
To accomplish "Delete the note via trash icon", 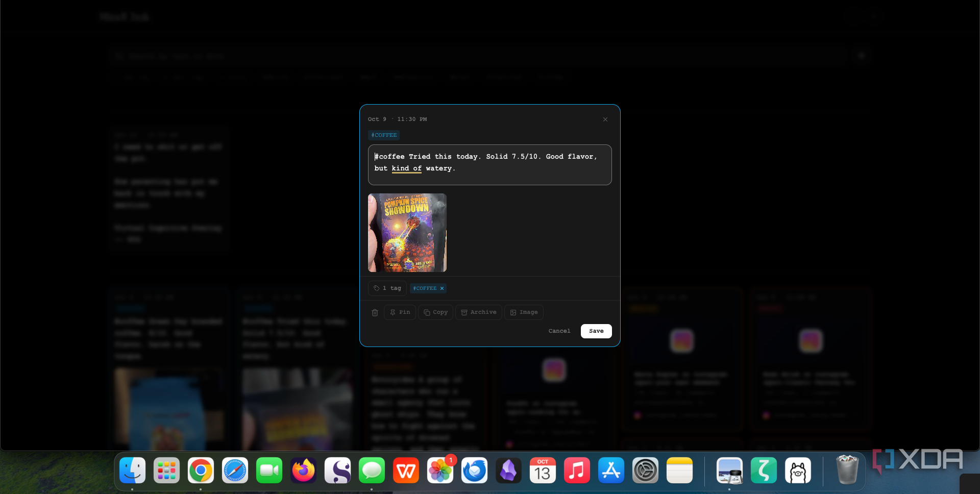I will [375, 312].
